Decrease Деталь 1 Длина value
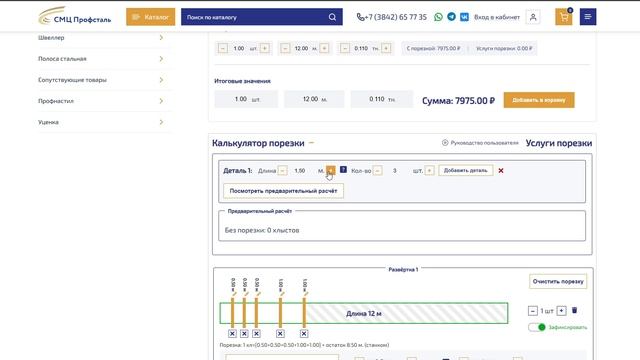Viewport: 640px width, 360px height. coord(282,171)
